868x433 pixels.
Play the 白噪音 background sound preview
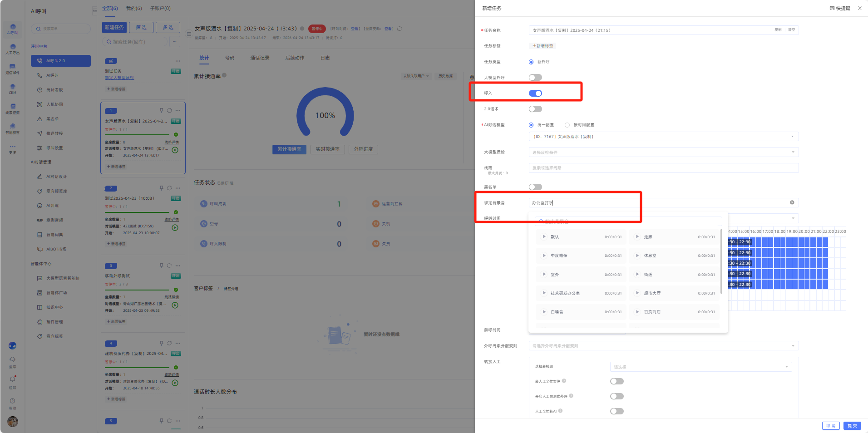point(544,311)
